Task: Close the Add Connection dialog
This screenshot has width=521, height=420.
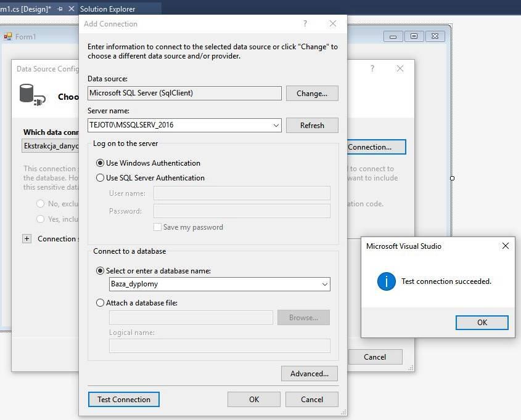Action: [x=332, y=23]
